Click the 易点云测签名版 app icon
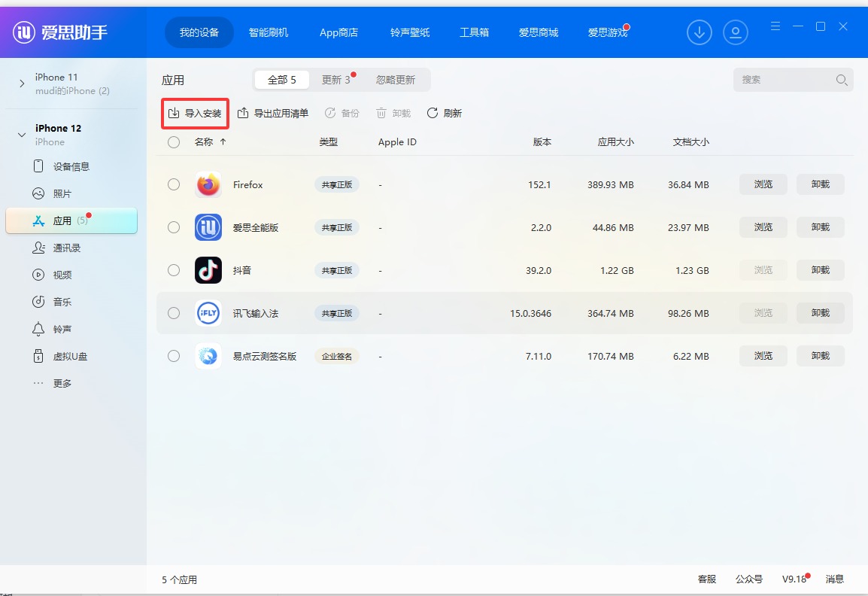 tap(208, 356)
